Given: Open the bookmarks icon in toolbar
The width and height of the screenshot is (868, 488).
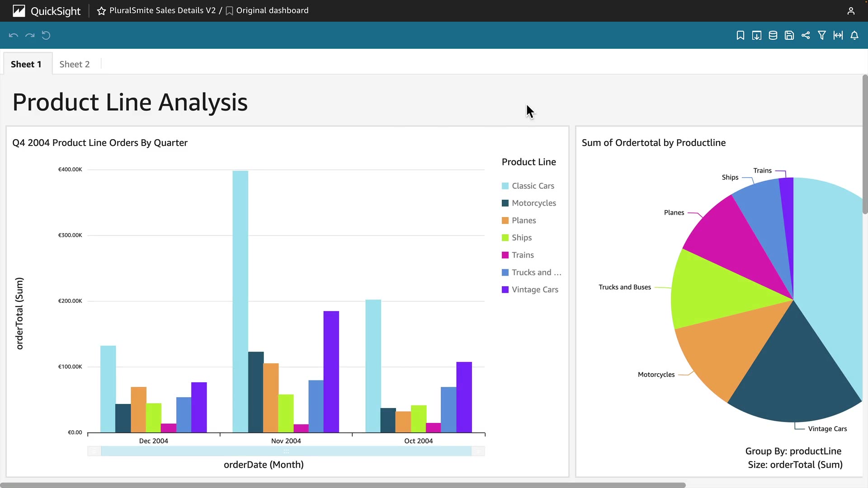Looking at the screenshot, I should [x=741, y=35].
